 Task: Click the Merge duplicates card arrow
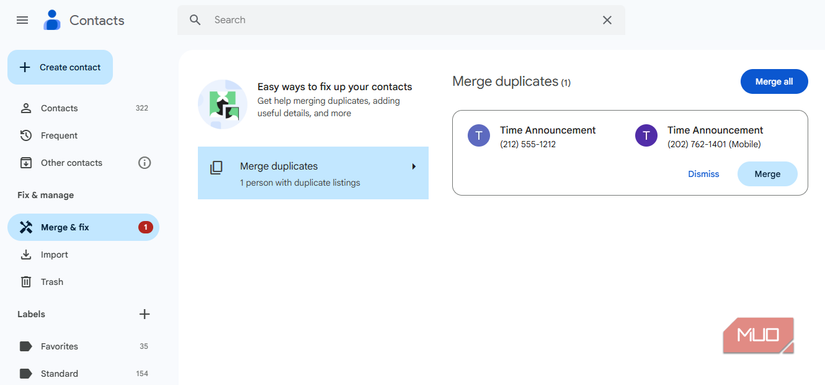click(414, 167)
